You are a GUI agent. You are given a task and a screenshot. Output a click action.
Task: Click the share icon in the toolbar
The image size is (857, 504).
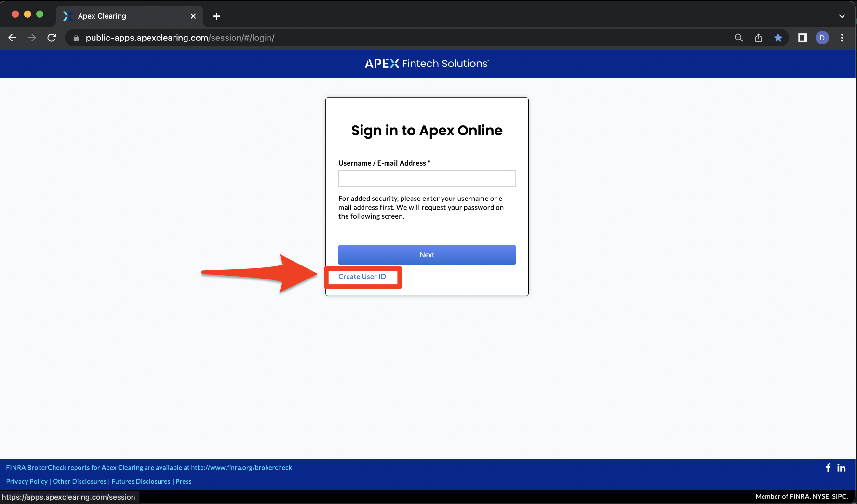758,38
